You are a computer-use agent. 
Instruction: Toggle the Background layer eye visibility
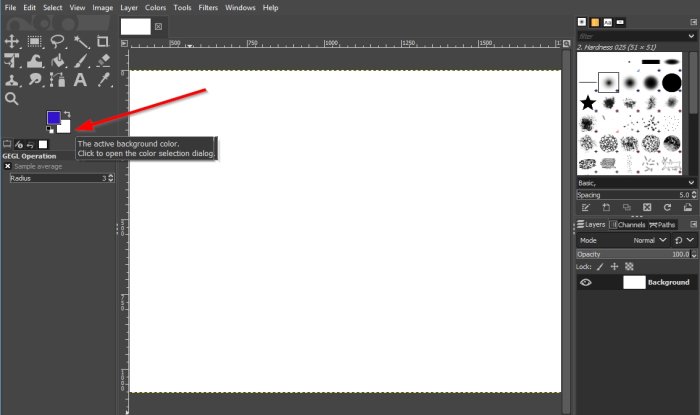tap(586, 282)
